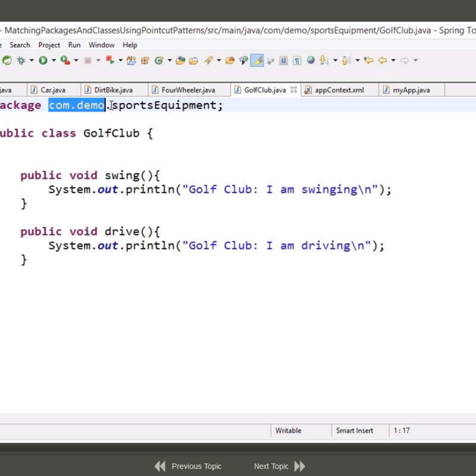Toggle the Mark Occurrences highlighter
This screenshot has width=476, height=476.
coord(257,61)
